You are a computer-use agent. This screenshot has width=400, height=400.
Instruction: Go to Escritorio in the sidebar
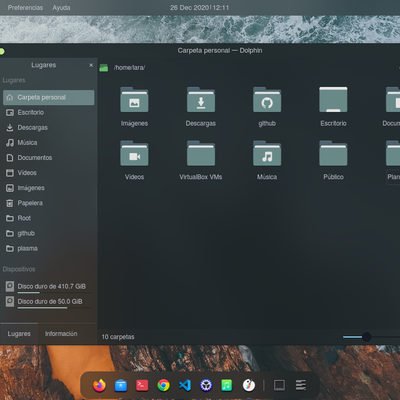tap(49, 112)
